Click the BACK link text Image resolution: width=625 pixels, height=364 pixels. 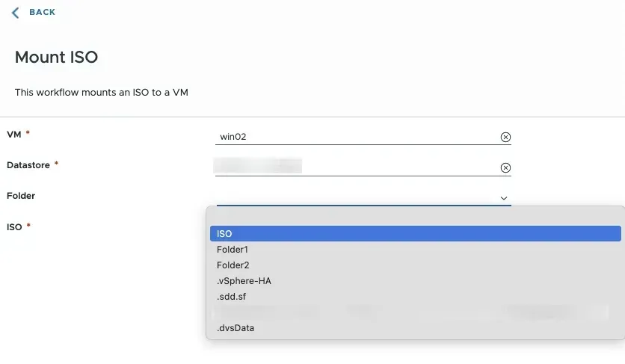click(42, 13)
